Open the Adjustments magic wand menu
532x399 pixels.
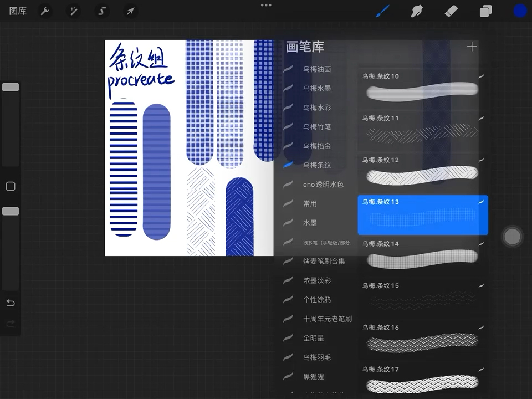point(74,11)
